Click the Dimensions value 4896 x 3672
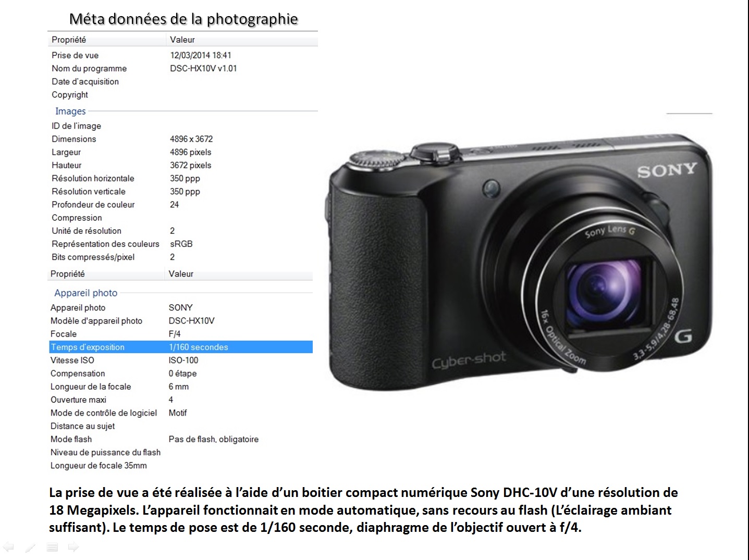Viewport: 749px width, 560px height. pos(191,139)
